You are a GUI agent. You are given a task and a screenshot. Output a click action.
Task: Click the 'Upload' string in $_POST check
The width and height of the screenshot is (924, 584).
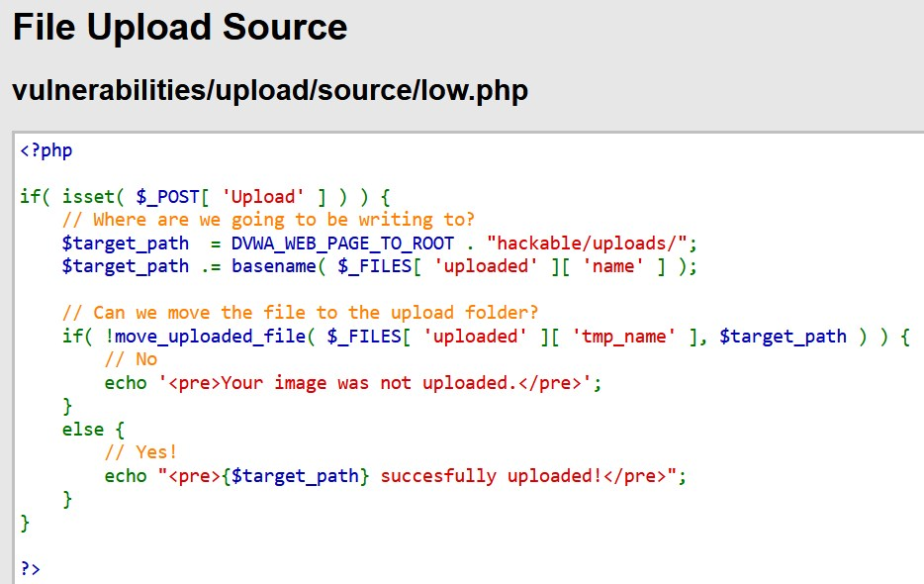[263, 196]
